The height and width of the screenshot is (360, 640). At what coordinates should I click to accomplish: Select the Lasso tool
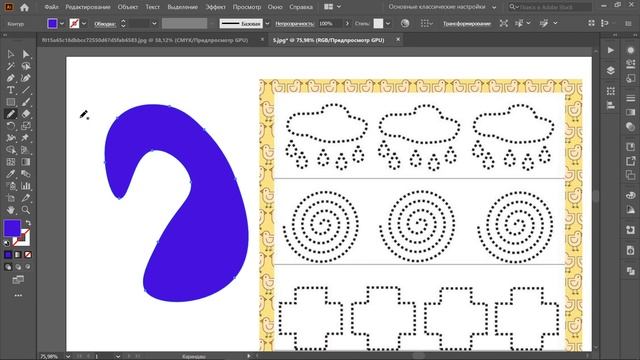(x=26, y=66)
